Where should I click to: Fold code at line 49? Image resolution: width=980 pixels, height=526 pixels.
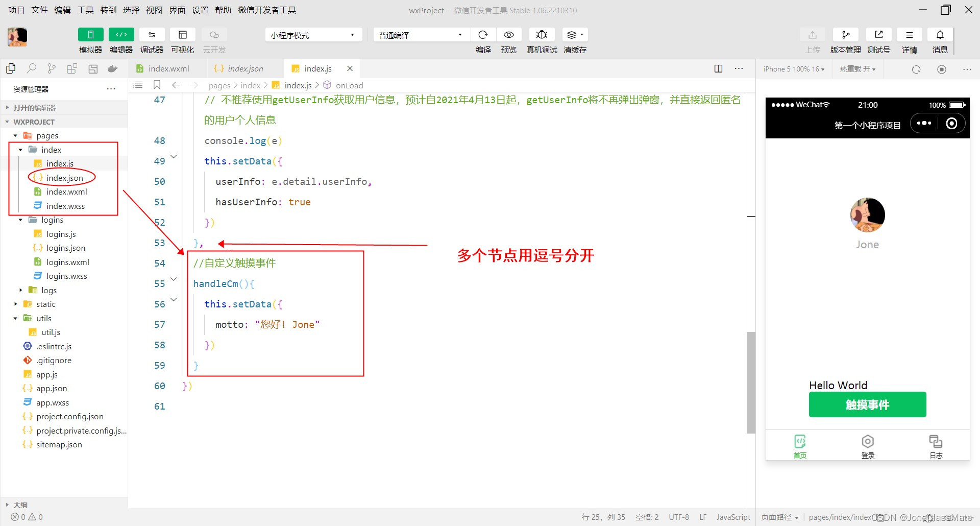pyautogui.click(x=174, y=157)
